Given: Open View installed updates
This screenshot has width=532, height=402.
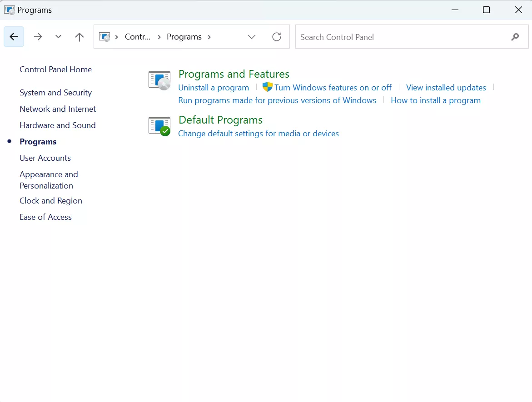Looking at the screenshot, I should click(x=446, y=87).
